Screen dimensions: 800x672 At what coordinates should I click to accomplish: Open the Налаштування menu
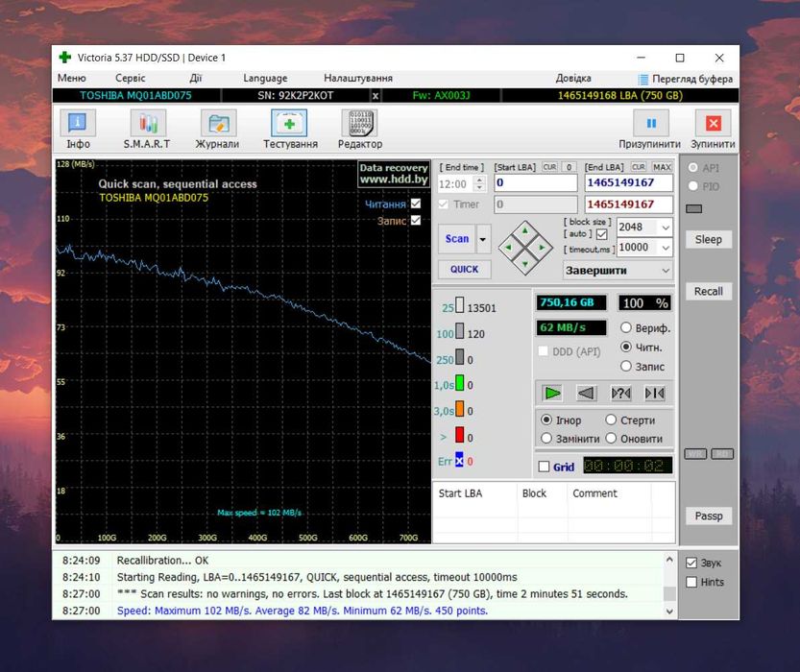(x=358, y=78)
